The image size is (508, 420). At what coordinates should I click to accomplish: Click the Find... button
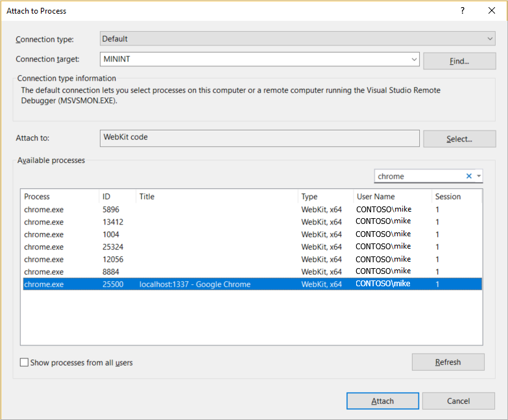click(x=459, y=61)
